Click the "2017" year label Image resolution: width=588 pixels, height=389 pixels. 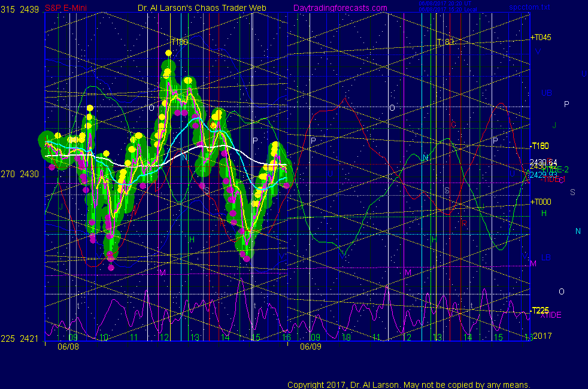pos(542,336)
